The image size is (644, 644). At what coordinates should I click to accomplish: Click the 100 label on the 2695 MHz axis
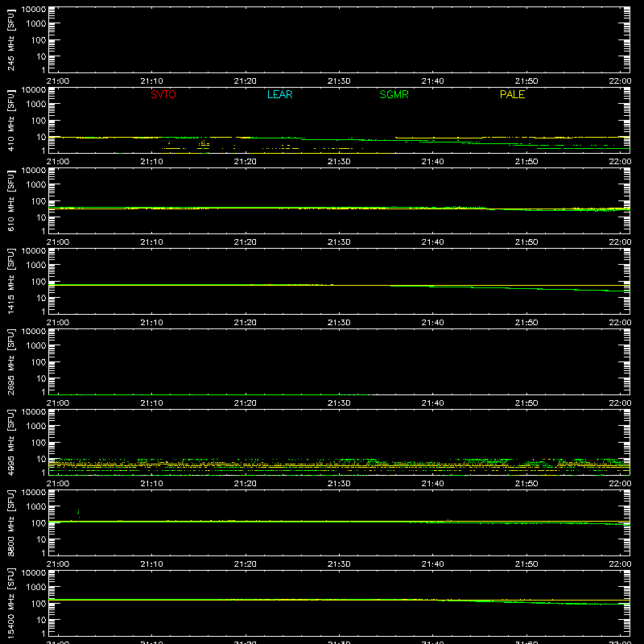39,361
